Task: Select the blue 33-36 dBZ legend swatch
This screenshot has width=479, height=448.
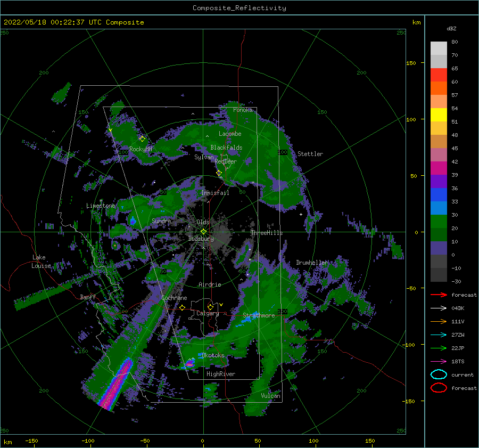Action: (x=439, y=195)
